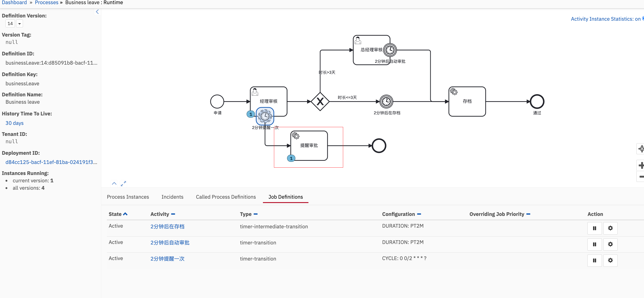Screen dimensions: 644x298
Task: Open the Definition Version dropdown
Action: click(20, 24)
